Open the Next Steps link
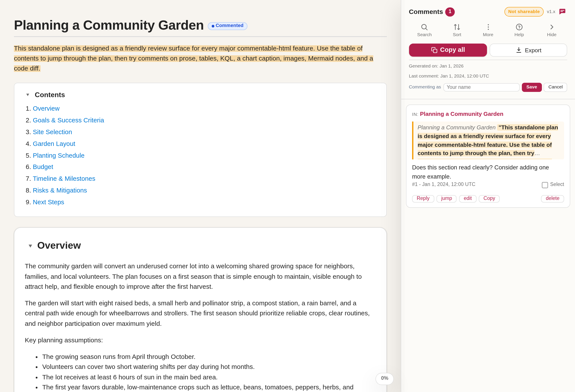 (48, 202)
